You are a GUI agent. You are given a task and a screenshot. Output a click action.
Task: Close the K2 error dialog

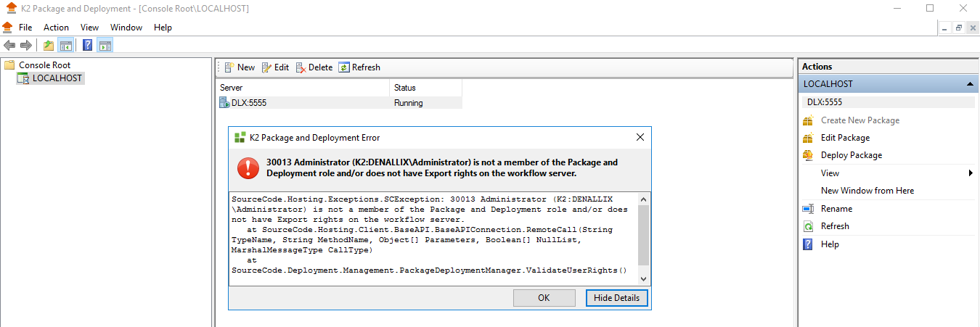pos(640,137)
